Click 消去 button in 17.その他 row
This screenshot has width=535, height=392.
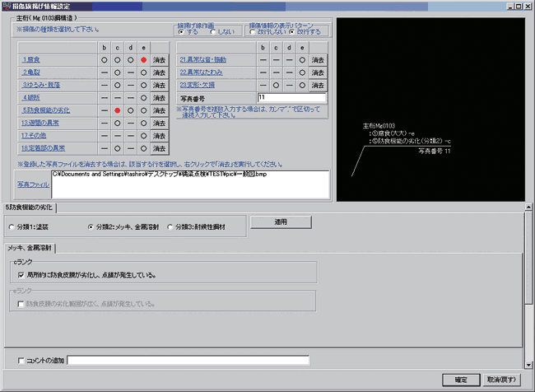[x=160, y=136]
